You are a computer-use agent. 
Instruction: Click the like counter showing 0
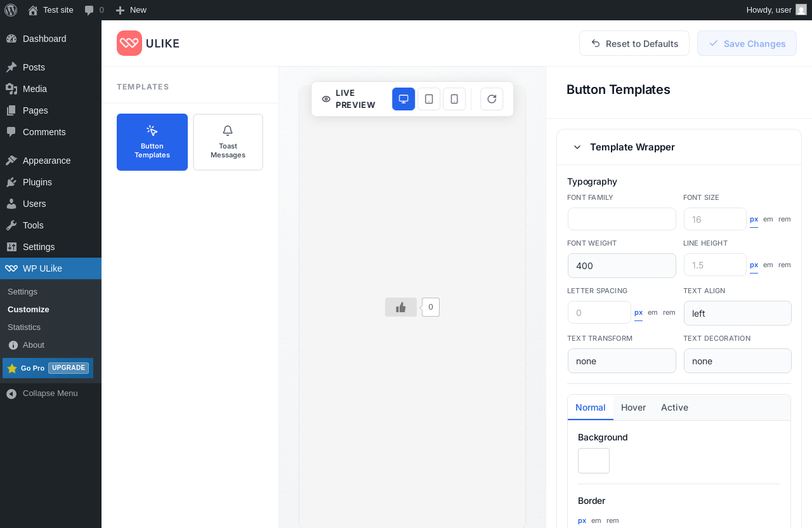pyautogui.click(x=431, y=307)
